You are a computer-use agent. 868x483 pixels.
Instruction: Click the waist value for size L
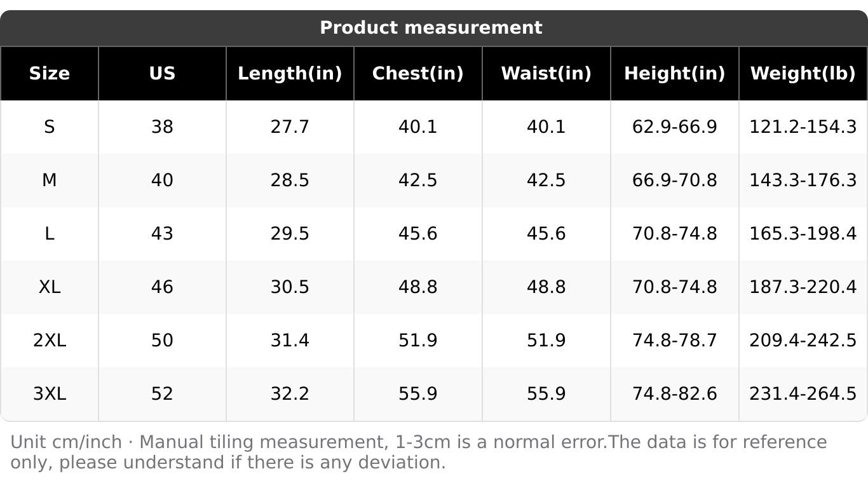(x=546, y=234)
